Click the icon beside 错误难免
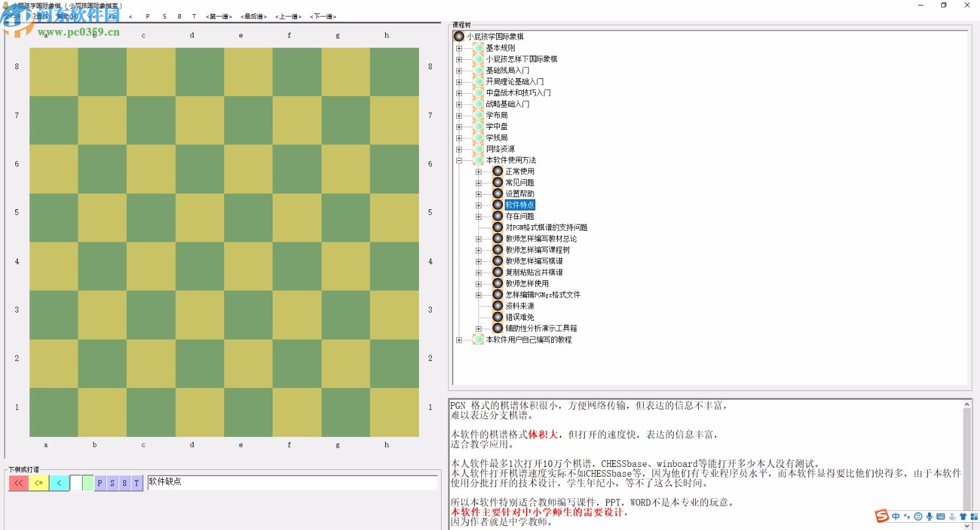Viewport: 980px width, 530px height. tap(498, 317)
